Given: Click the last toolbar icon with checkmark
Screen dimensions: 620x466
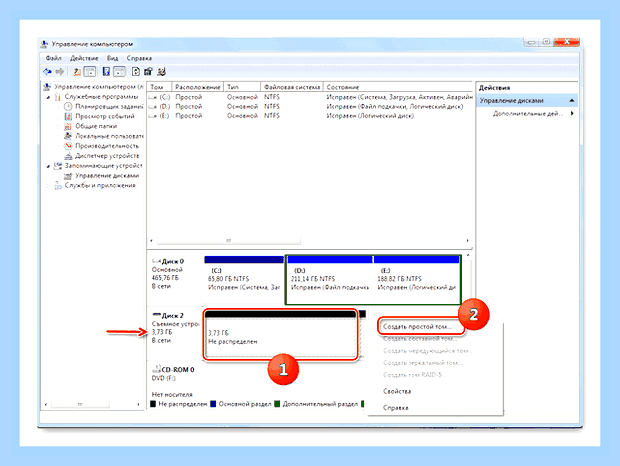Looking at the screenshot, I should [161, 72].
